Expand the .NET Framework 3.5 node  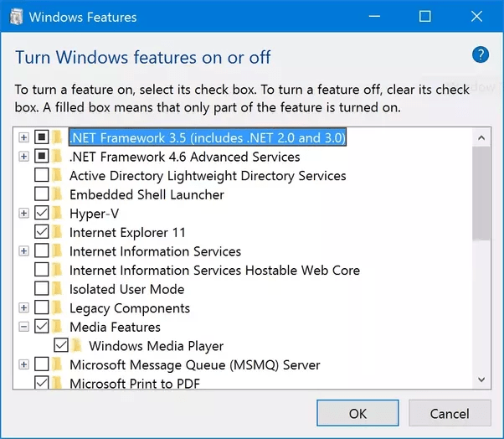pyautogui.click(x=23, y=137)
